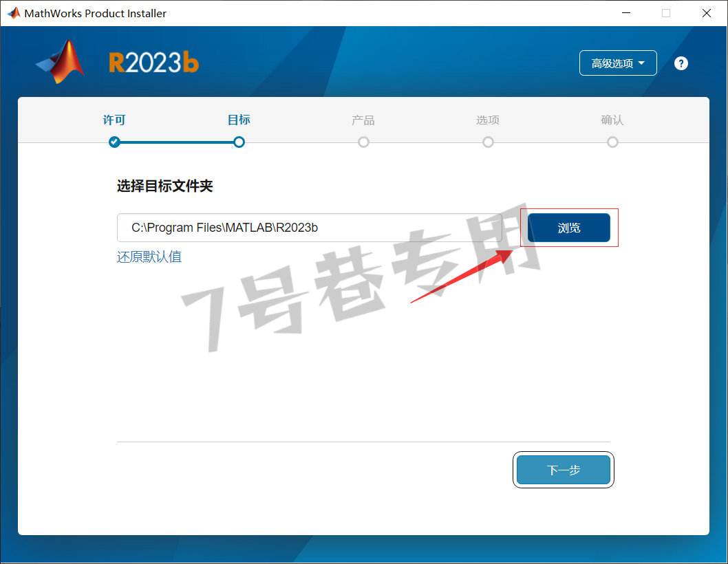This screenshot has width=728, height=564.
Task: Click the 下一步 next button
Action: (563, 470)
